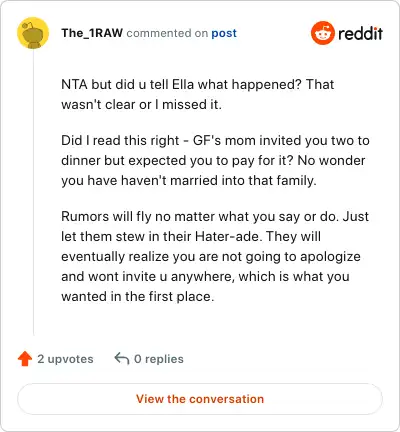Open the The_1RAW user profile
This screenshot has width=400, height=432.
[92, 33]
